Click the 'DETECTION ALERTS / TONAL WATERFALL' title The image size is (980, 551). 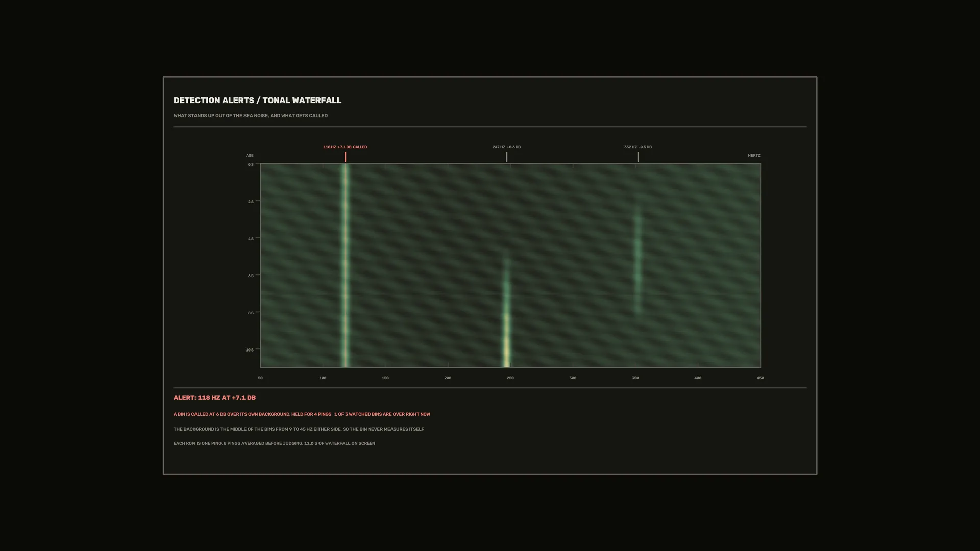[257, 101]
